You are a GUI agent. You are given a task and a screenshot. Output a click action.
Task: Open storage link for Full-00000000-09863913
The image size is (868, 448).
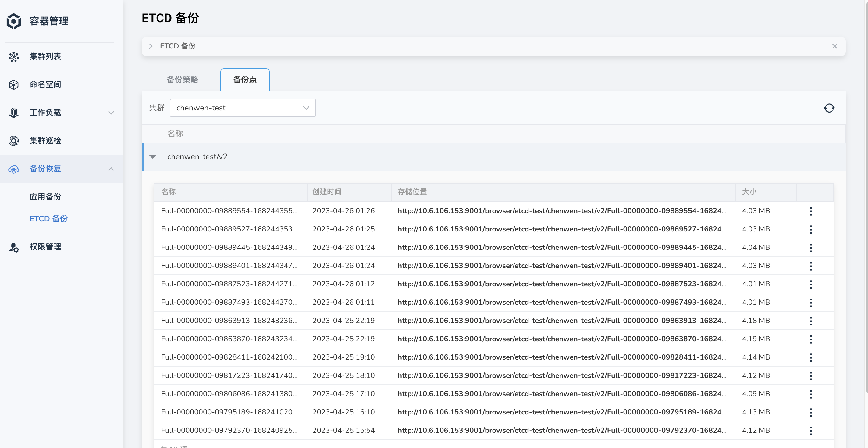pyautogui.click(x=562, y=320)
